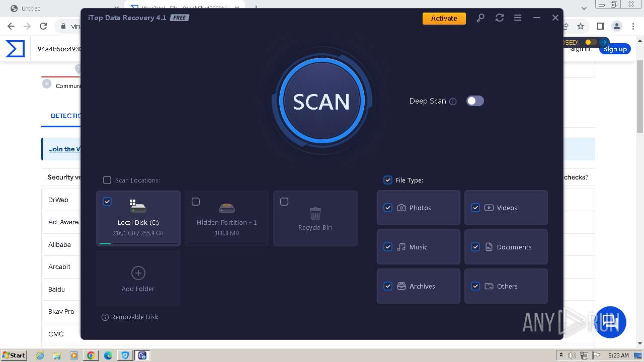Click the orange Activate button

tap(444, 18)
